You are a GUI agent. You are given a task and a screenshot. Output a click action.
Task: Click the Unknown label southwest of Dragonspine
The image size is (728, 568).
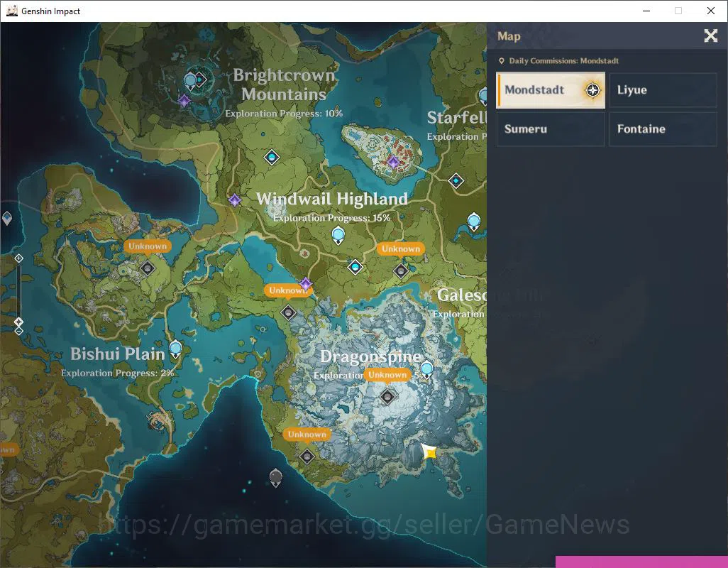307,435
